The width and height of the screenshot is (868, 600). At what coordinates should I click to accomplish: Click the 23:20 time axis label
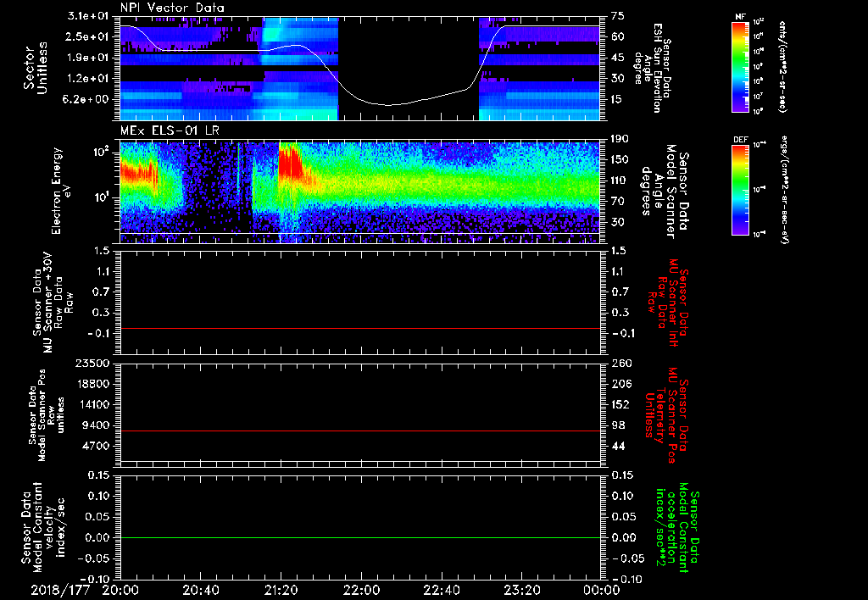tap(522, 590)
